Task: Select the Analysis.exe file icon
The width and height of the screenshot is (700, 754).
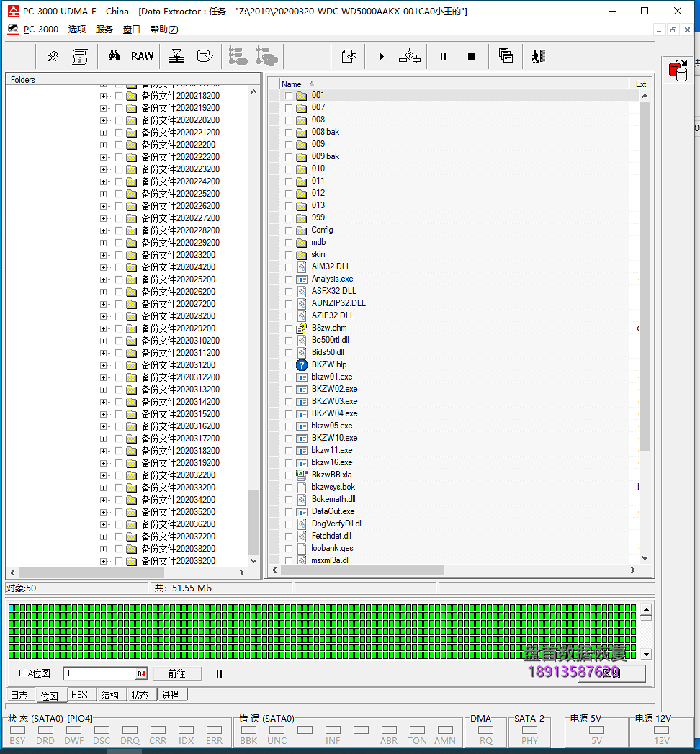Action: coord(302,279)
